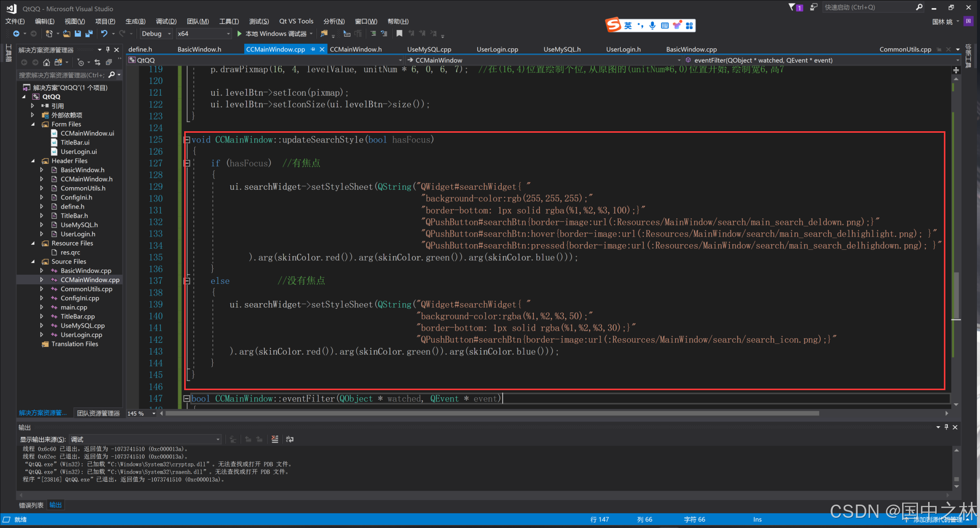Click the notifications flag icon in the title bar

(795, 7)
